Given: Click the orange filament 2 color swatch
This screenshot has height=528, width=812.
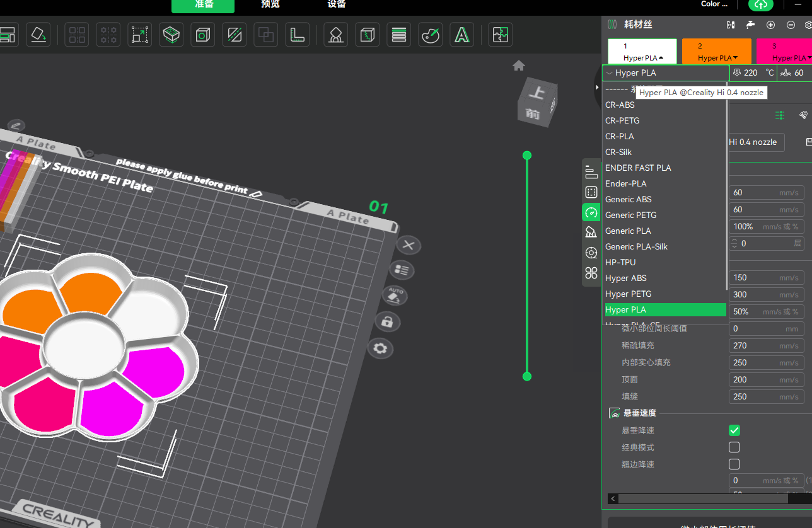Looking at the screenshot, I should click(717, 50).
